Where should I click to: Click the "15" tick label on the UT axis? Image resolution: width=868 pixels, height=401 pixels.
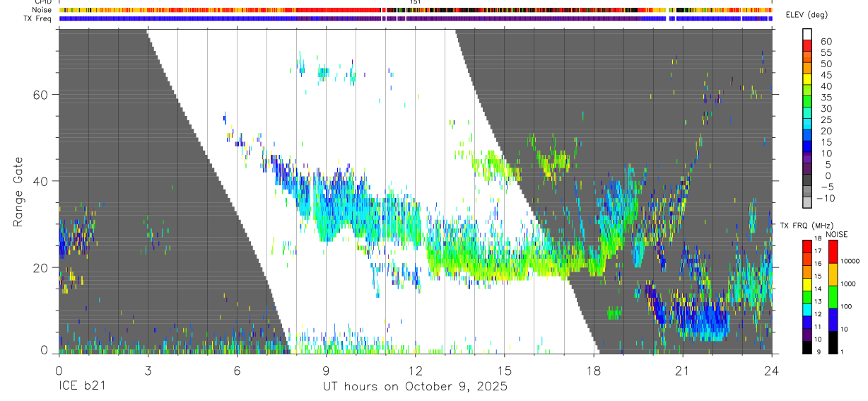504,370
